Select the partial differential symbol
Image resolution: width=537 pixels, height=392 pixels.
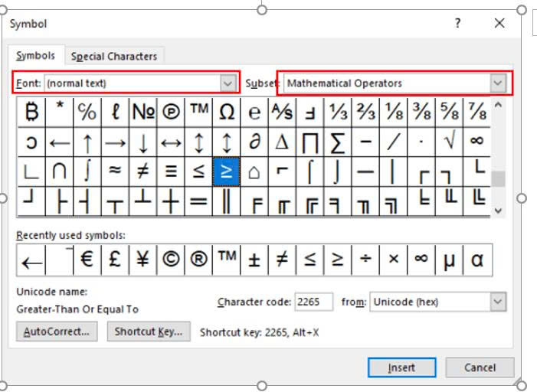(x=254, y=142)
